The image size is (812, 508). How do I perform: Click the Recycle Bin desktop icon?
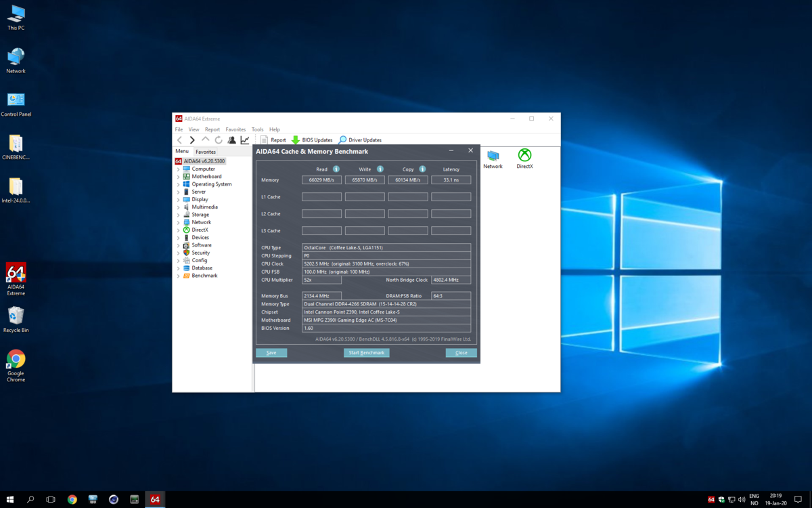[16, 320]
